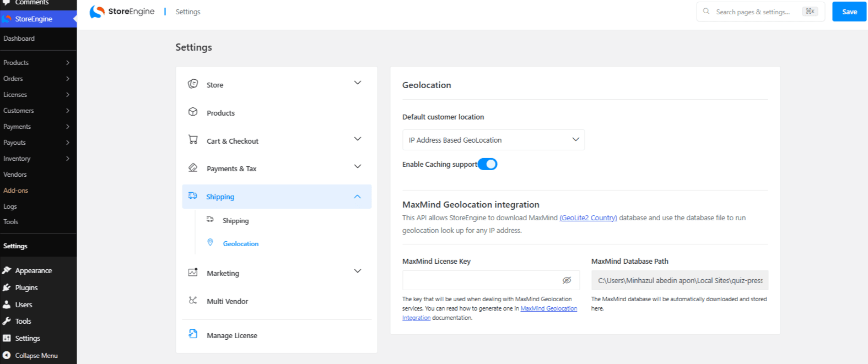The width and height of the screenshot is (868, 364).
Task: Click the Users icon in WordPress sidebar
Action: click(7, 305)
